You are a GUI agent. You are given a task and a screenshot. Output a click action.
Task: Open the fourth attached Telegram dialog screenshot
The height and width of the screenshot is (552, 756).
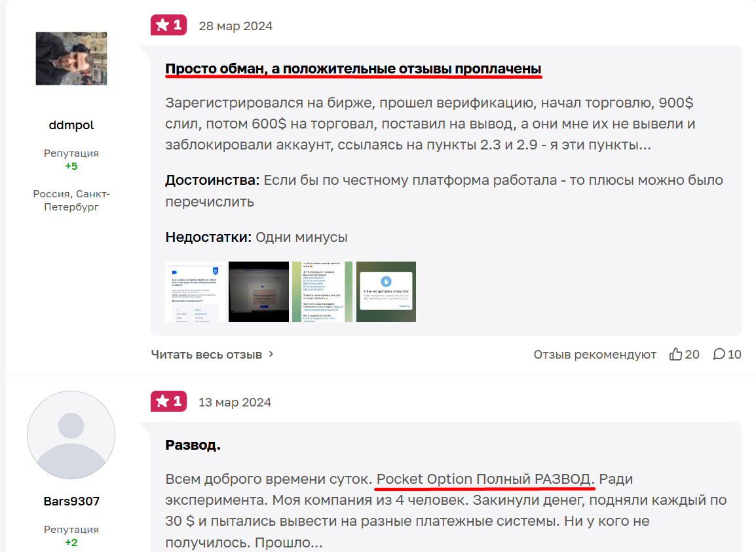(386, 292)
